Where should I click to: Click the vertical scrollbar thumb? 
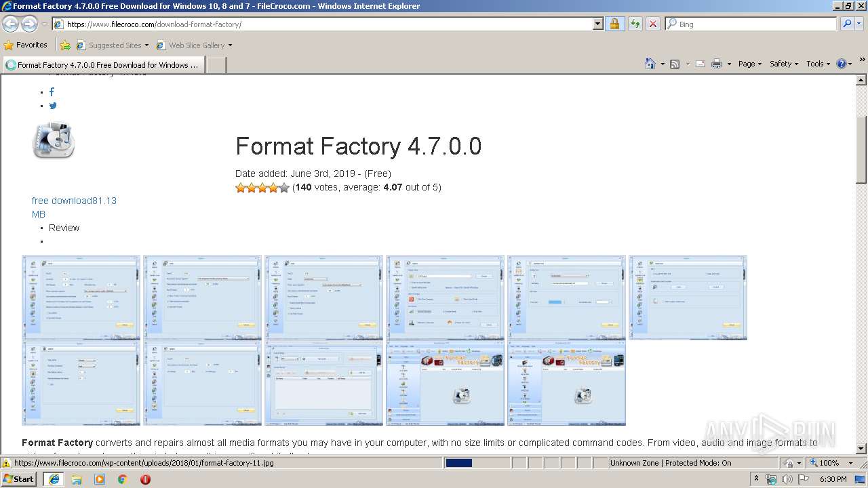(x=861, y=149)
